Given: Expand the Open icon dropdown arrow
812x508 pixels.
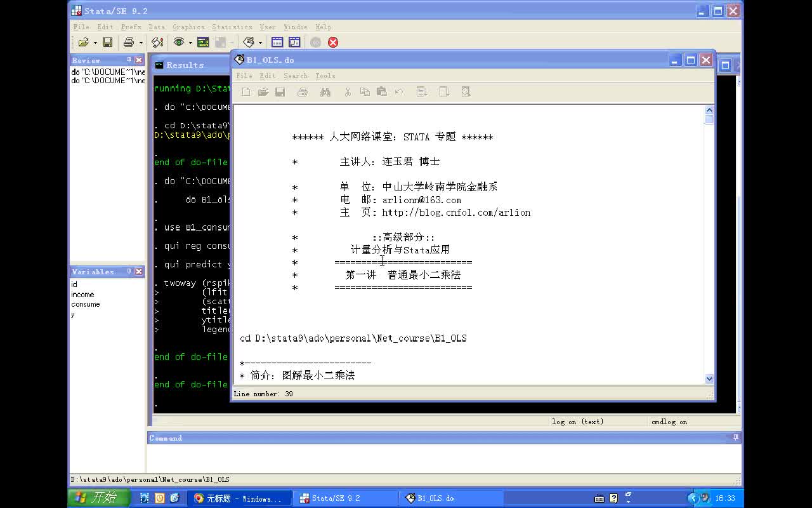Looking at the screenshot, I should pos(95,43).
